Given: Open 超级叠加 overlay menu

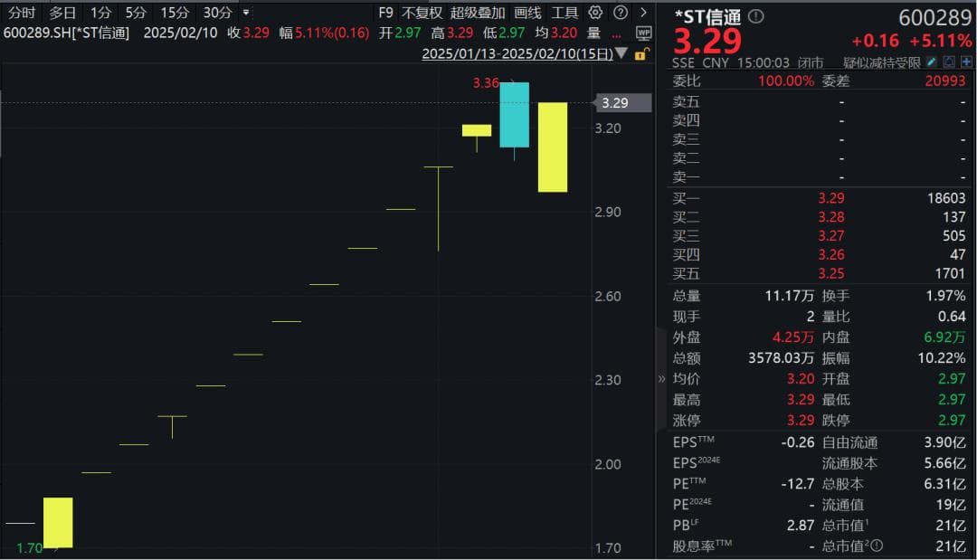Looking at the screenshot, I should (x=478, y=13).
